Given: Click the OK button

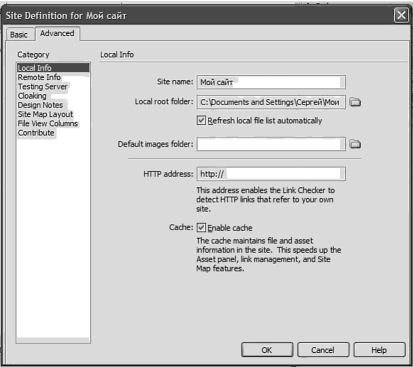Looking at the screenshot, I should click(x=267, y=350).
